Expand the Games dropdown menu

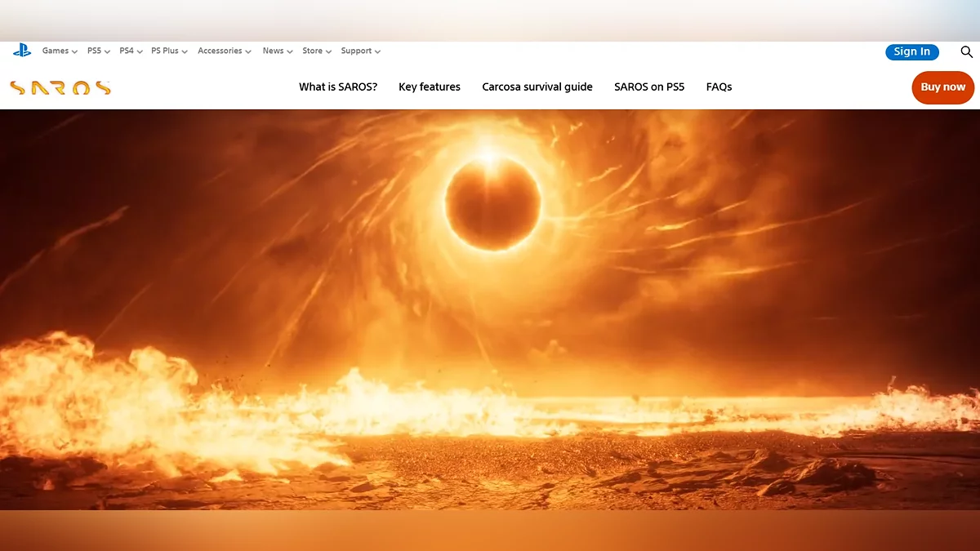click(60, 51)
